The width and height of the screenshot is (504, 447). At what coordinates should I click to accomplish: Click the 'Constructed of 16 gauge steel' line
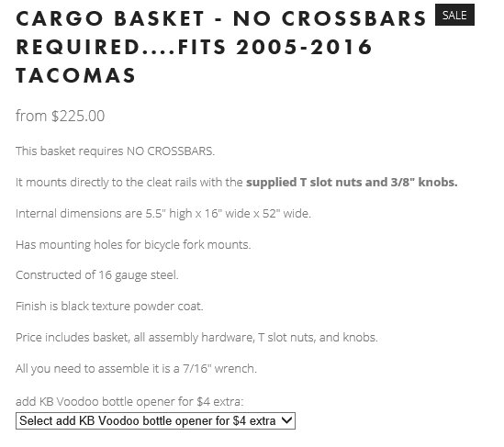[x=96, y=275]
